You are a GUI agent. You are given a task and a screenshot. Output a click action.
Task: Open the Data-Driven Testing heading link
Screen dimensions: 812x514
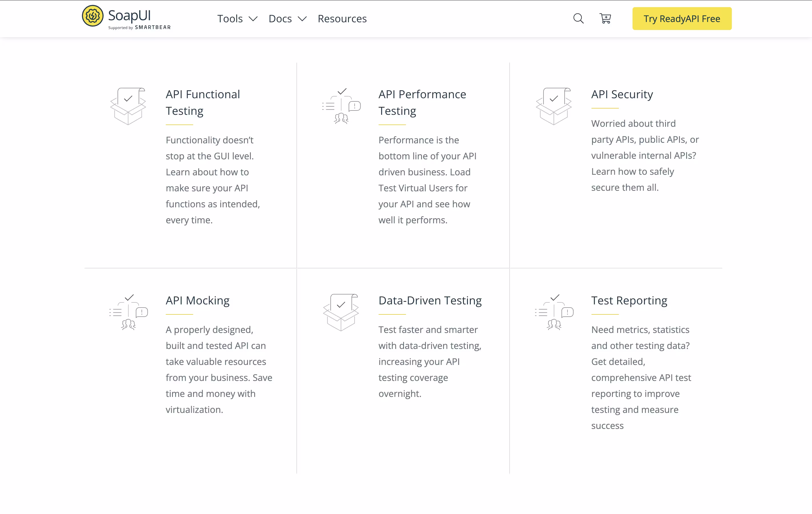[430, 300]
